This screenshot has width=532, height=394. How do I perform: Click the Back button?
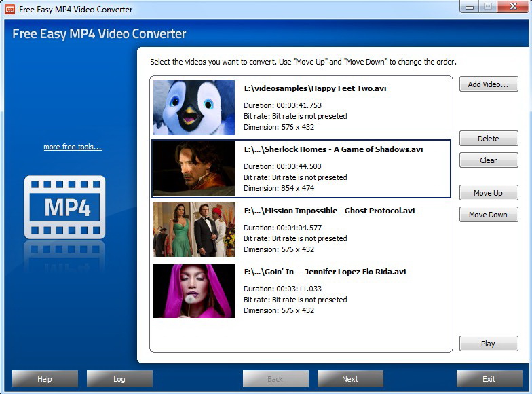(x=275, y=379)
